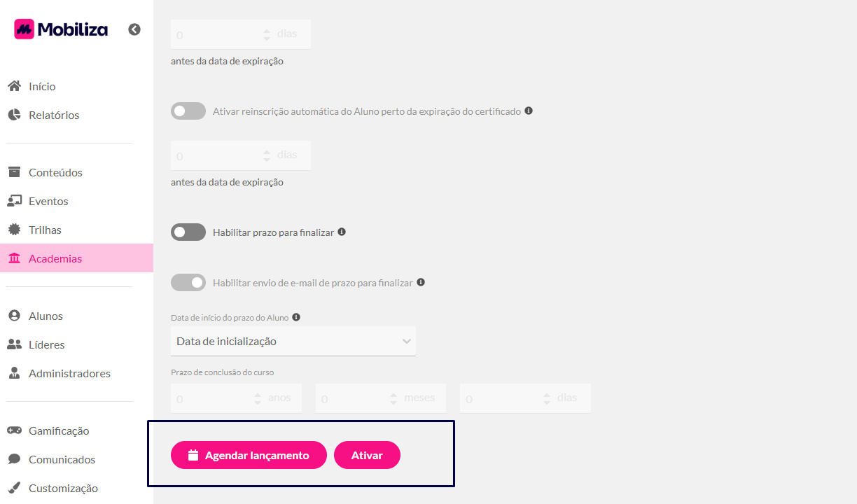Viewport: 857px width, 504px height.
Task: Click the Ativar button
Action: pyautogui.click(x=367, y=455)
